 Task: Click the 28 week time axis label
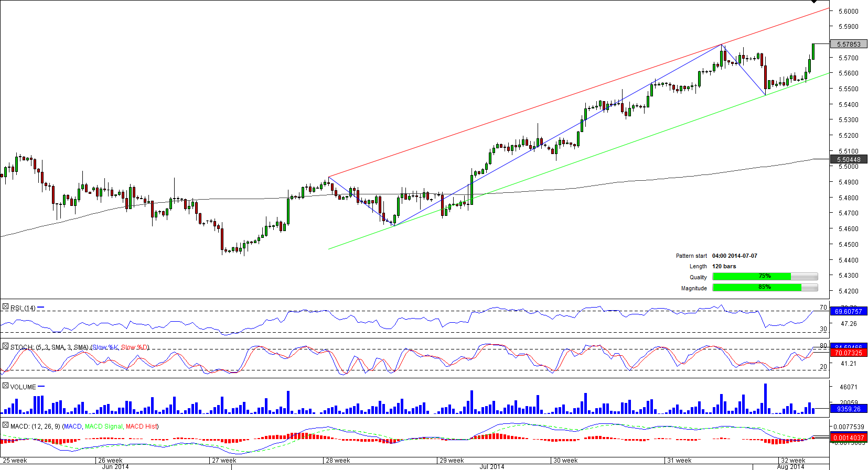click(338, 461)
